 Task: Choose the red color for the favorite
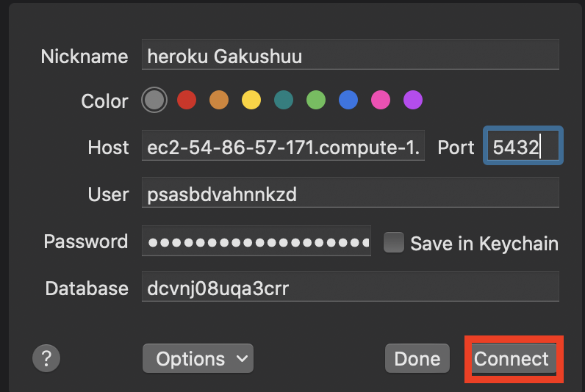click(187, 100)
